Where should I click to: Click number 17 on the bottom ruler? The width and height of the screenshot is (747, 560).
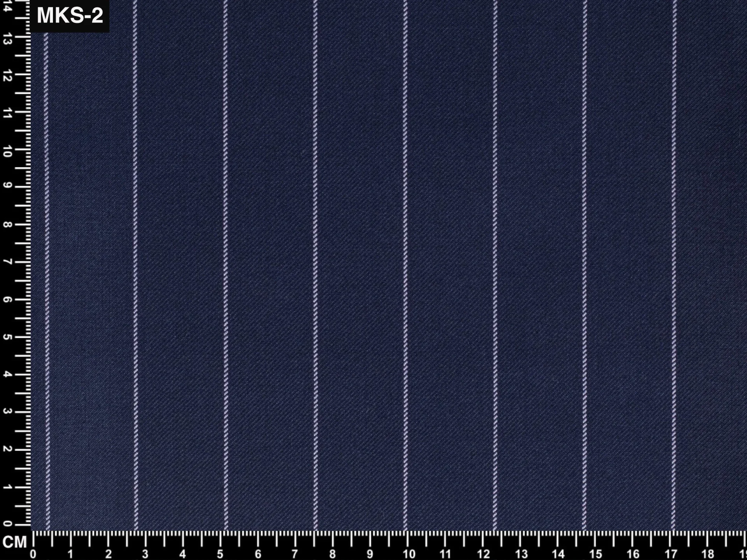click(671, 555)
